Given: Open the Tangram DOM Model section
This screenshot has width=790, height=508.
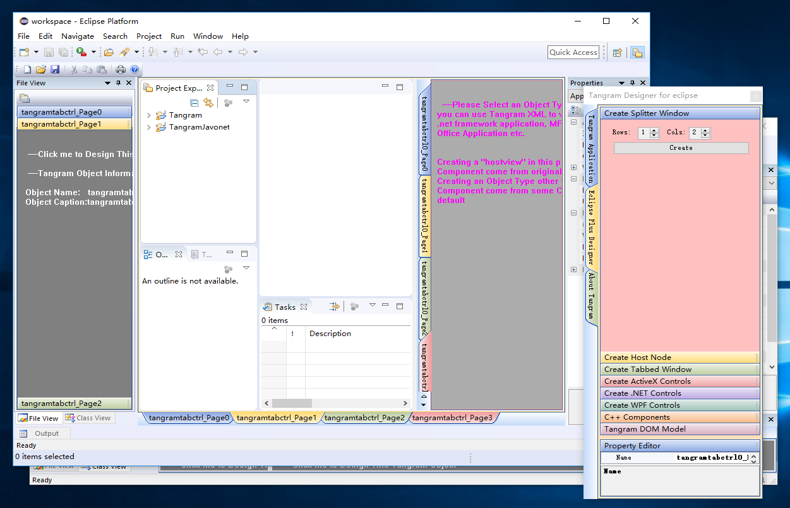Looking at the screenshot, I should click(x=680, y=429).
